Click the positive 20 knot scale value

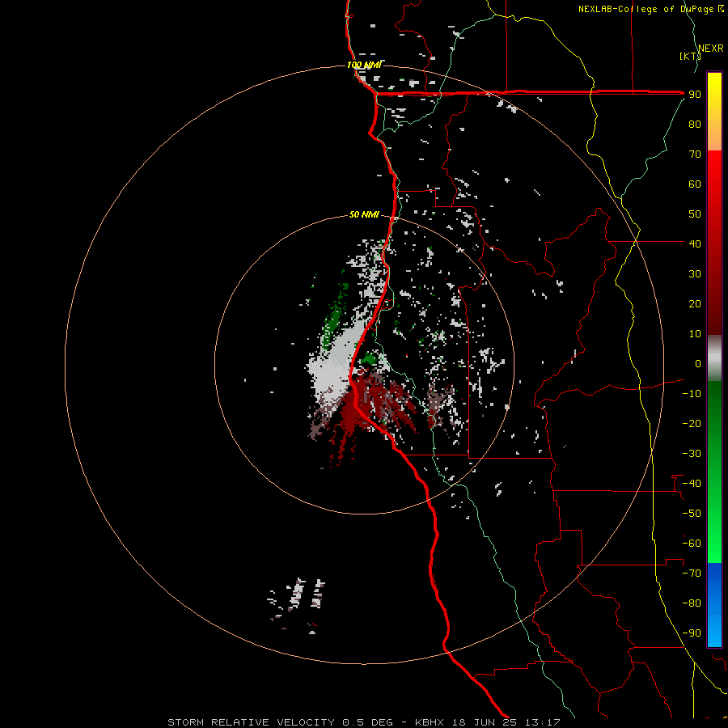pyautogui.click(x=695, y=303)
